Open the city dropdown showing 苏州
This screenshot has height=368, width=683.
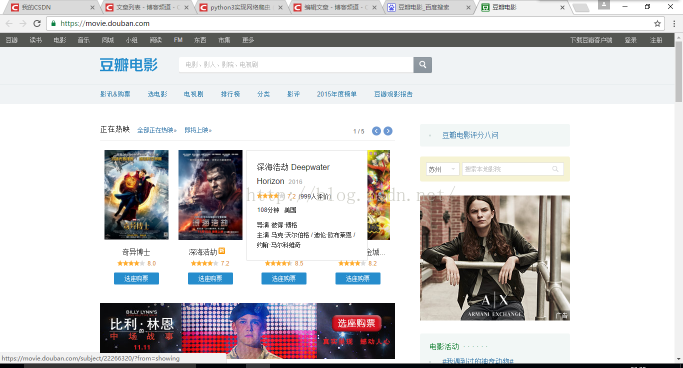[x=442, y=169]
